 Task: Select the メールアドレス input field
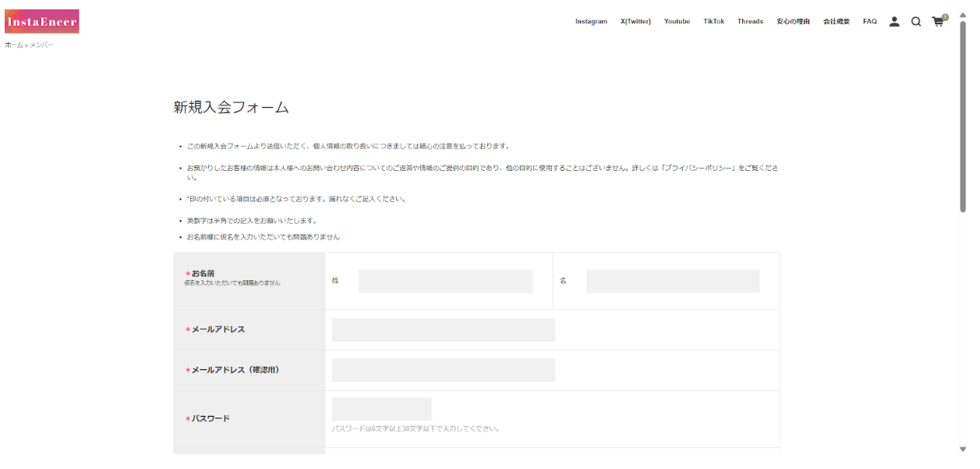coord(444,329)
